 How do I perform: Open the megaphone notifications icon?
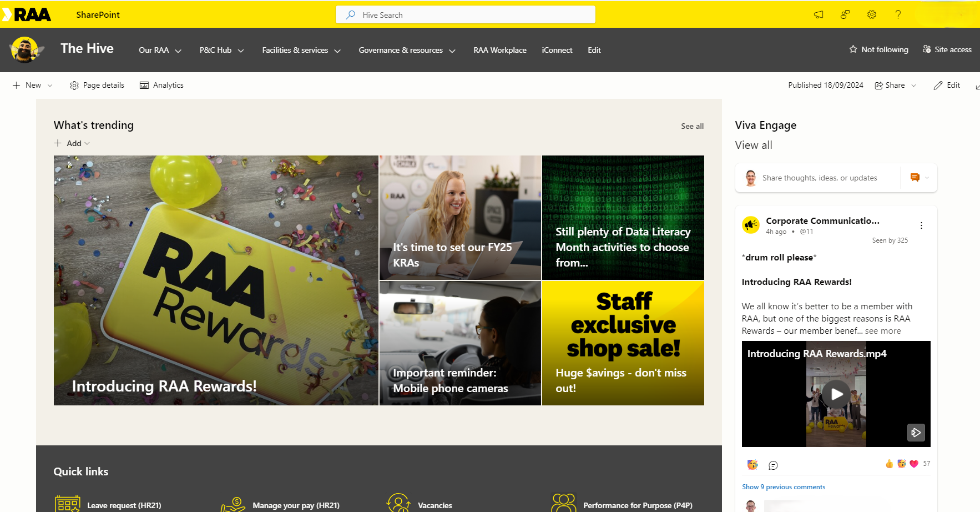pos(819,15)
